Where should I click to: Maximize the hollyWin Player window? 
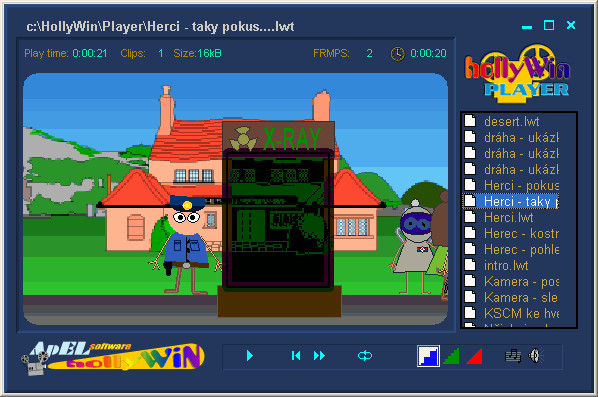tap(549, 25)
